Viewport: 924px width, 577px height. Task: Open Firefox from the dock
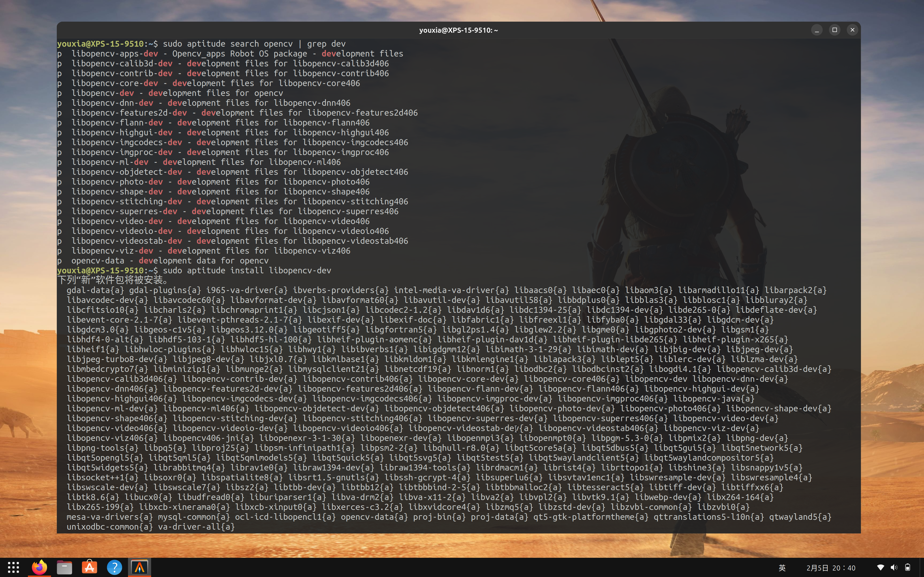39,567
